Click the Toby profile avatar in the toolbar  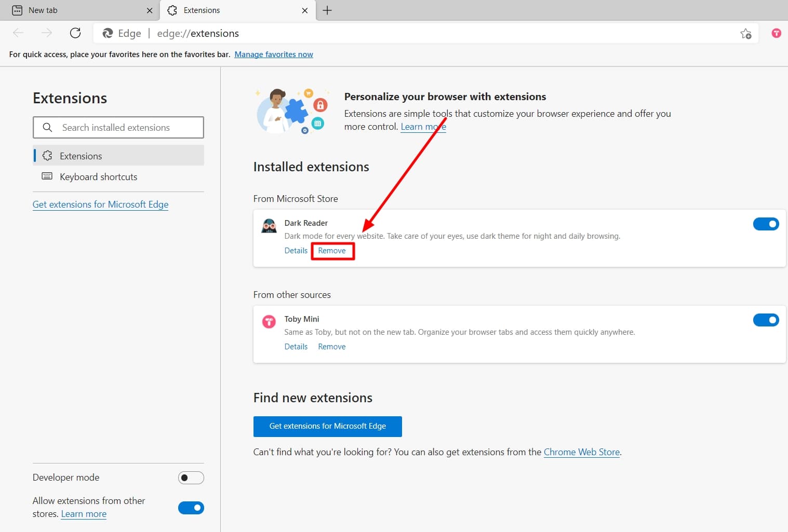coord(776,33)
